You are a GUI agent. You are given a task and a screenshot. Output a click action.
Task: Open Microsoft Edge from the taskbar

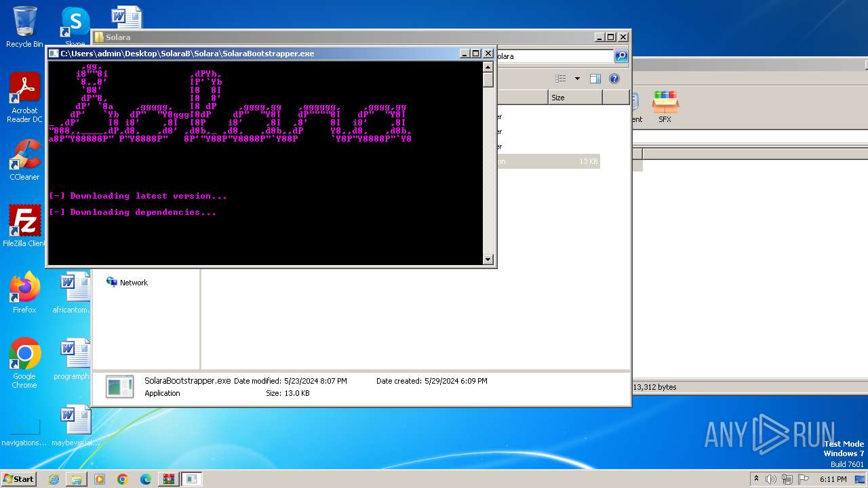pos(146,479)
